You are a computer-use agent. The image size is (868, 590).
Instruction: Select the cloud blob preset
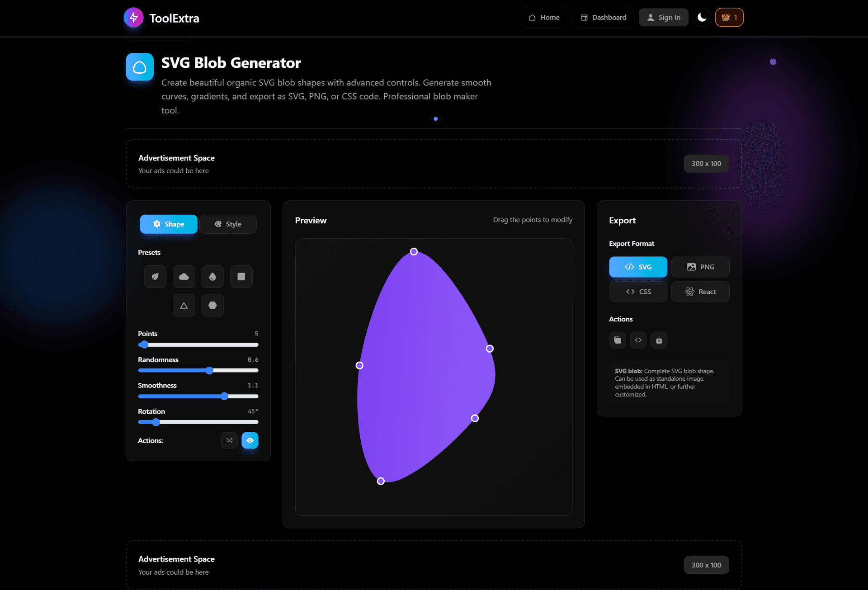184,276
